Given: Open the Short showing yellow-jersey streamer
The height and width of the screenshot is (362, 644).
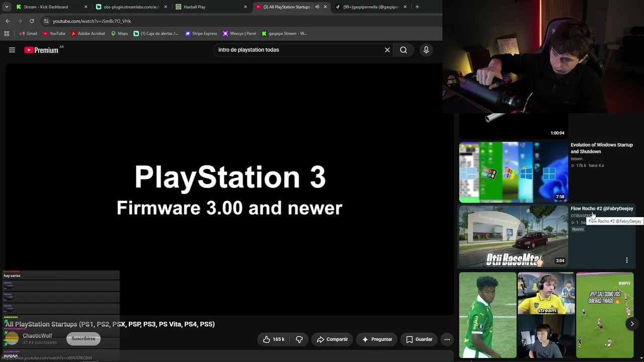Looking at the screenshot, I should tap(546, 315).
